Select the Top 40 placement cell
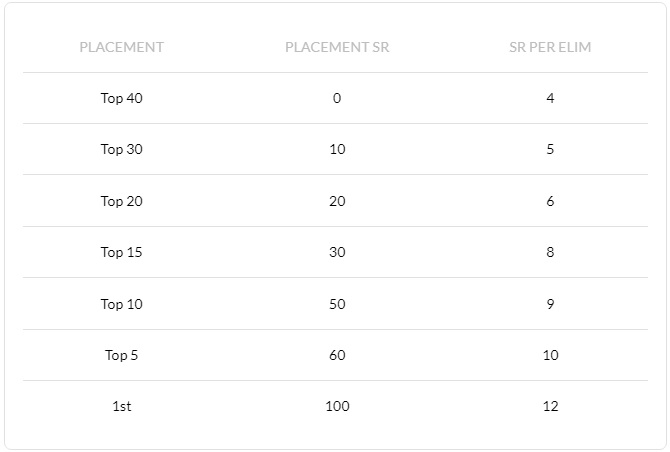 [x=122, y=98]
